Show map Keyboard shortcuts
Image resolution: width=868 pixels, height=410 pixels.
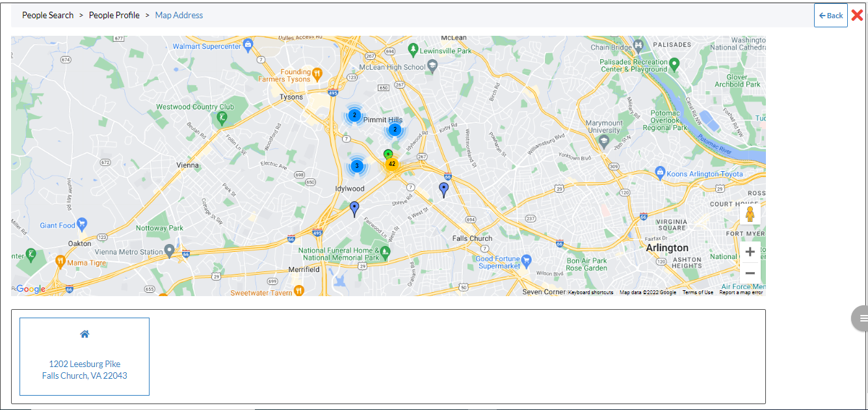(590, 293)
